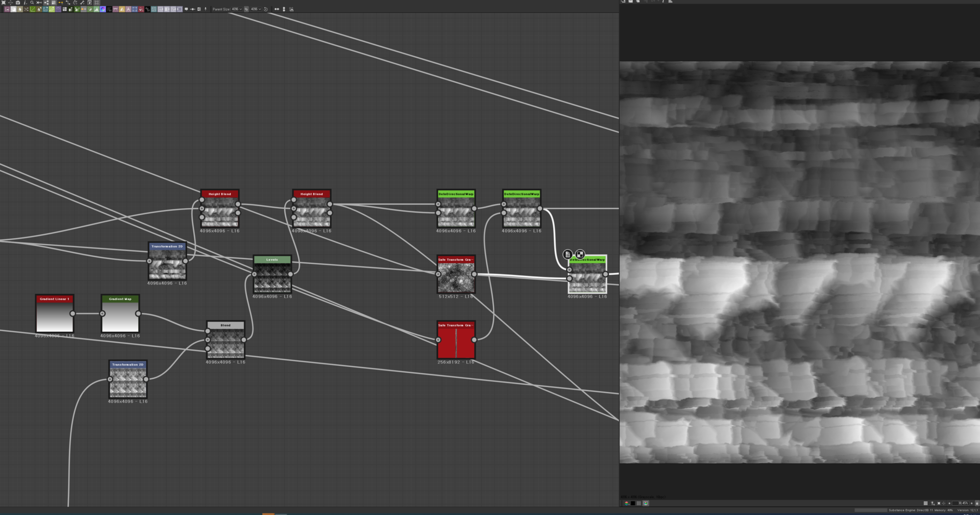Select the Gradient Linear 1 node
This screenshot has width=980, height=515.
click(54, 314)
